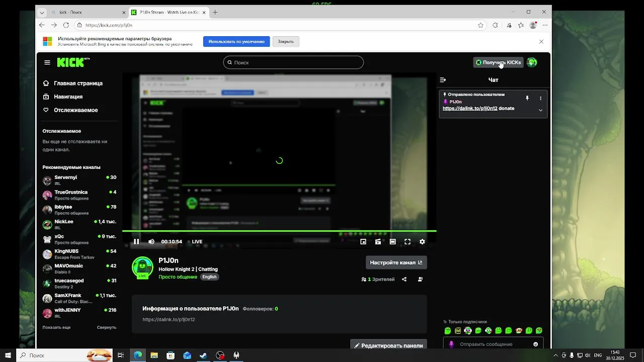The height and width of the screenshot is (362, 644).
Task: Open recommended channel truecasegod
Action: (79, 284)
